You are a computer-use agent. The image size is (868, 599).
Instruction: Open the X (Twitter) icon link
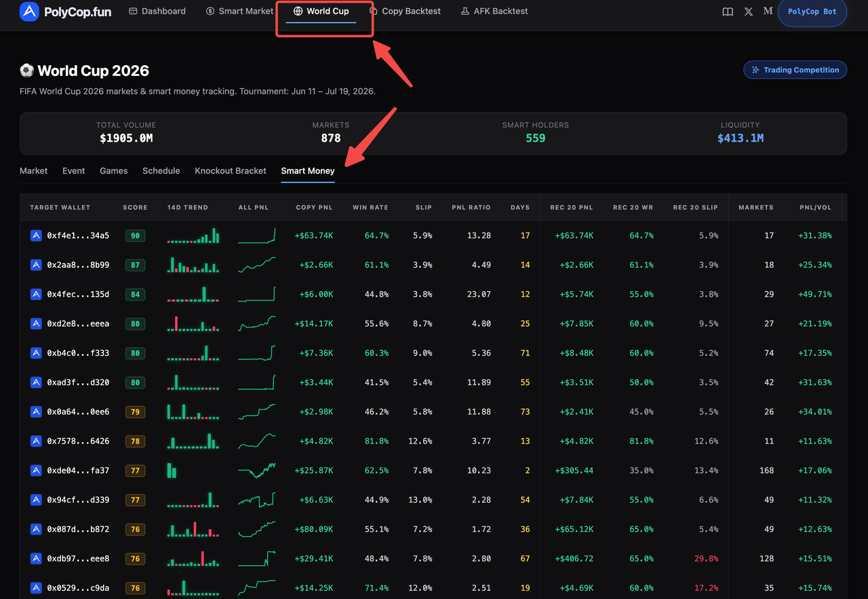748,12
